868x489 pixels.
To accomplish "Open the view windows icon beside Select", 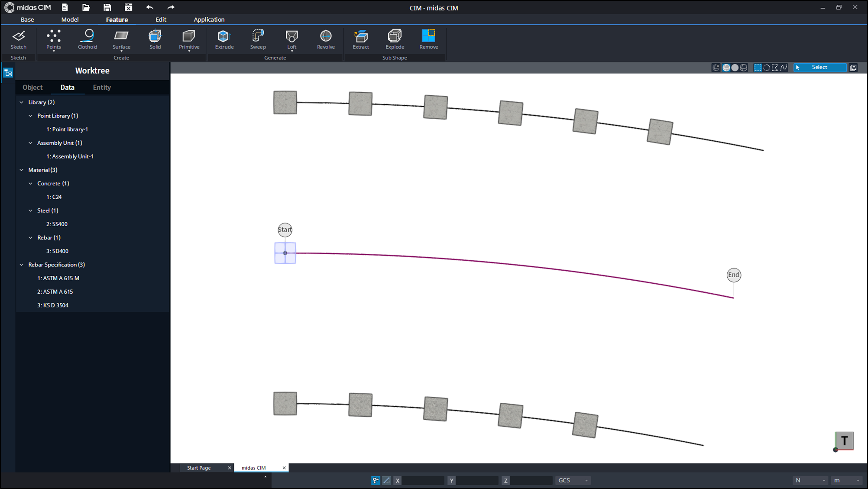I will (x=853, y=68).
